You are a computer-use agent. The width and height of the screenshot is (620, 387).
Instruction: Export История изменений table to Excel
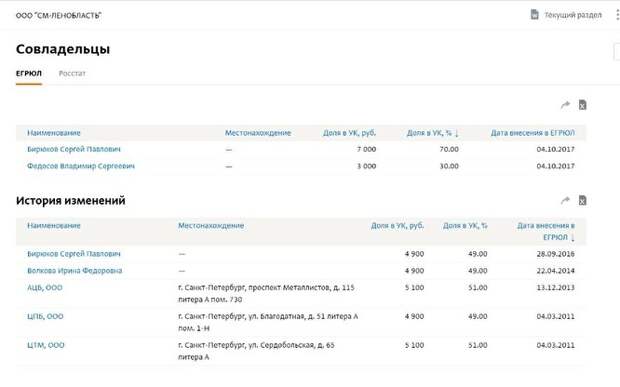(582, 200)
